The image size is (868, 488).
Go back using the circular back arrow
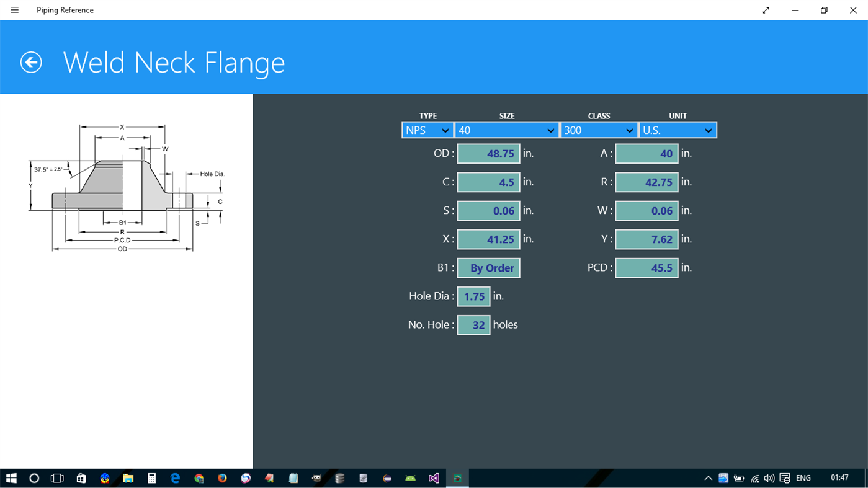(x=30, y=63)
